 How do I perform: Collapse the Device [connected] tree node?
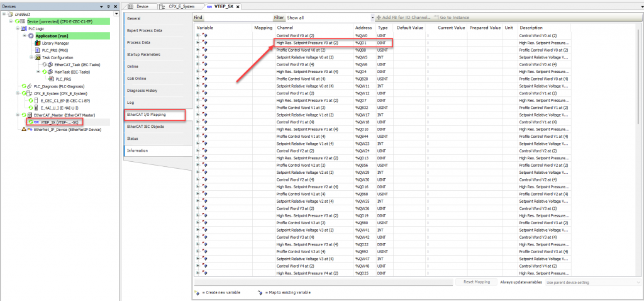coord(10,21)
